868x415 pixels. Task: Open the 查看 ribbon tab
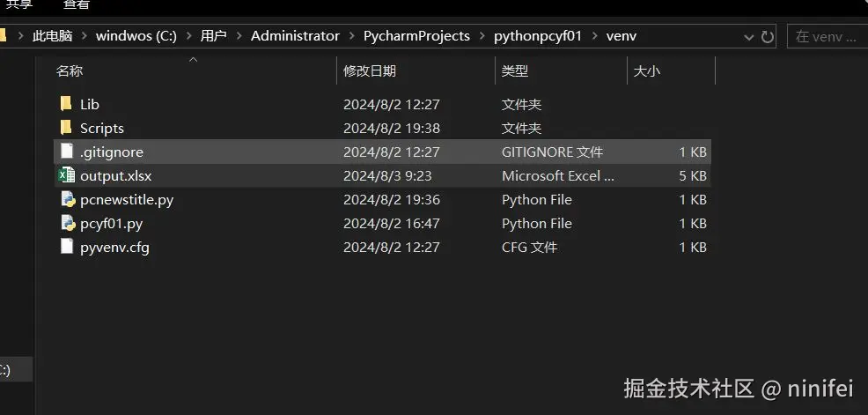tap(77, 4)
